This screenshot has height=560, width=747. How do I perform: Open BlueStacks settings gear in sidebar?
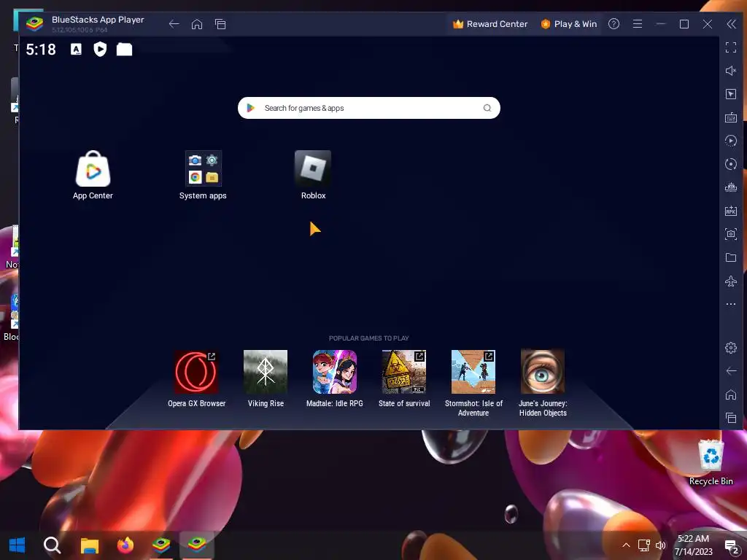point(731,348)
